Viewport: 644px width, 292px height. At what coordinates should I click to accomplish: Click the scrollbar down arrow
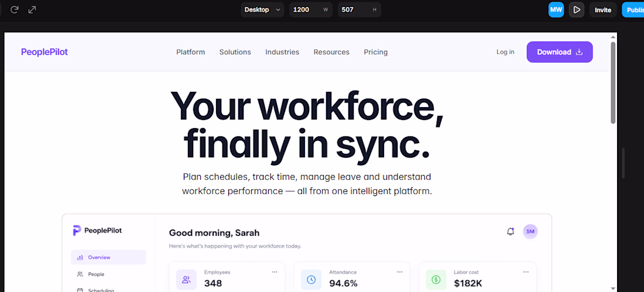(x=613, y=288)
